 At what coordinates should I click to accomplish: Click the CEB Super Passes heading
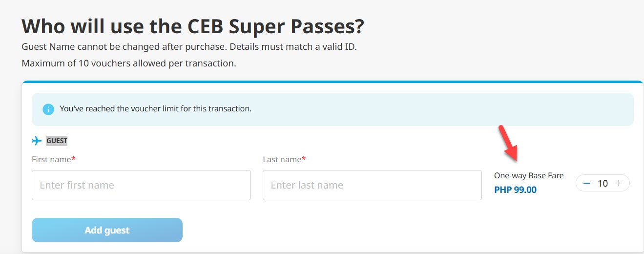pyautogui.click(x=192, y=26)
